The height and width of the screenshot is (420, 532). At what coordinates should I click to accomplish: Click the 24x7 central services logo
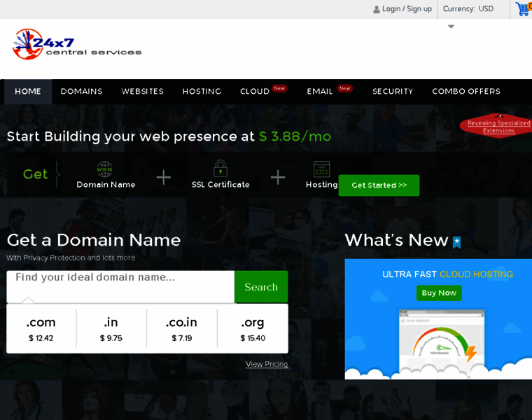point(77,44)
